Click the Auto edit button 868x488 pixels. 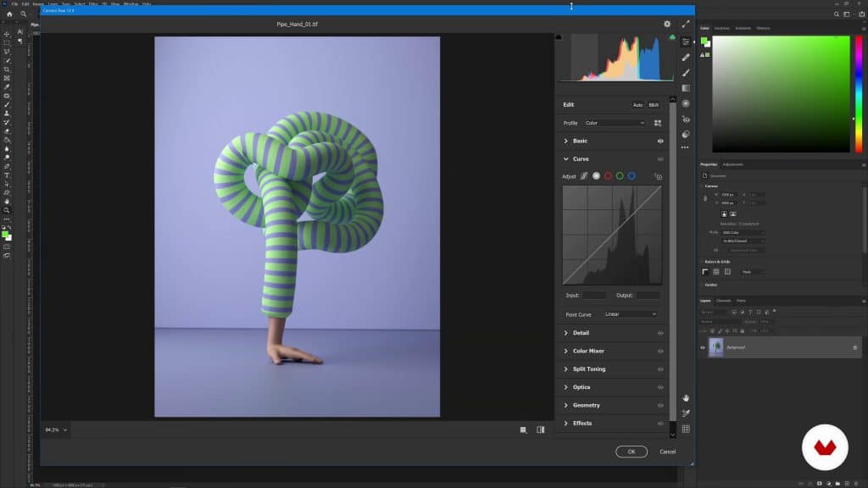click(x=637, y=105)
